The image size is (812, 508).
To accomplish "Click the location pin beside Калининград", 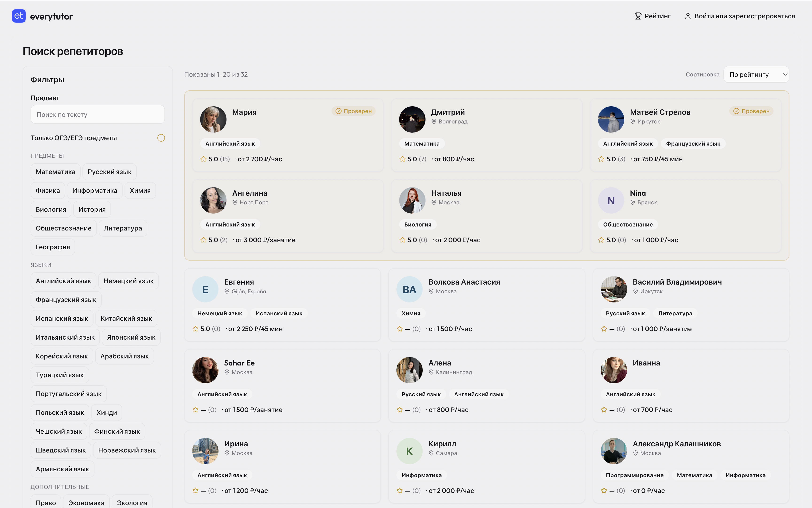I will [431, 372].
